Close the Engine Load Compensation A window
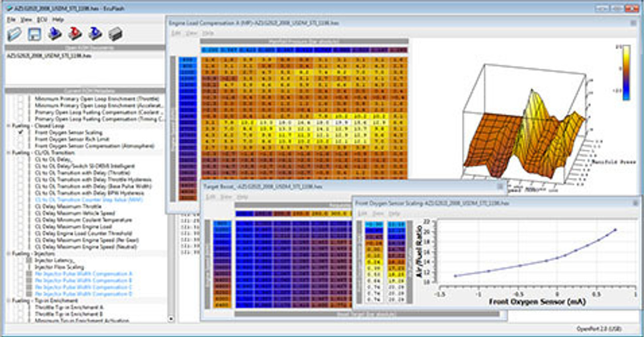The width and height of the screenshot is (644, 337). pos(633,23)
